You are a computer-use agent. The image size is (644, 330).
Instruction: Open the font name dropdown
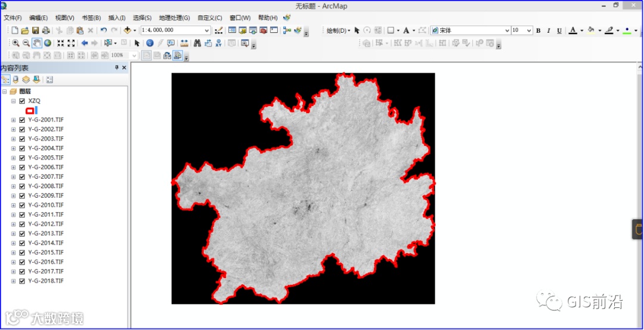click(x=507, y=30)
